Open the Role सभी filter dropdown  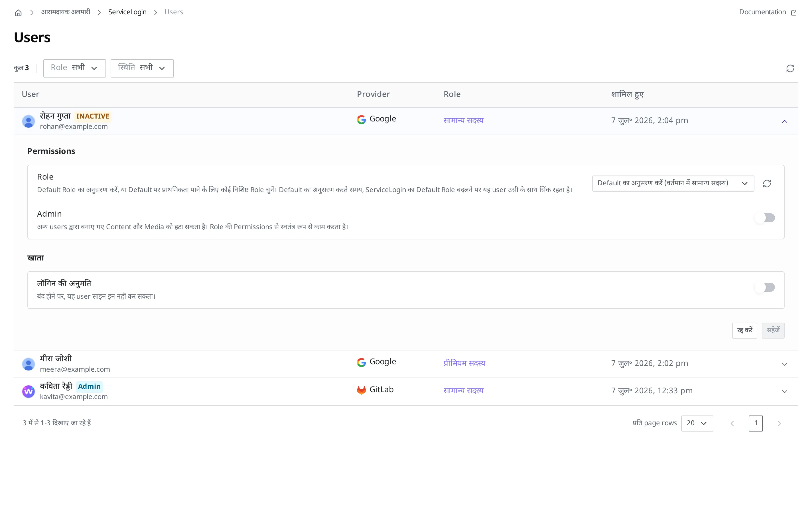tap(74, 68)
